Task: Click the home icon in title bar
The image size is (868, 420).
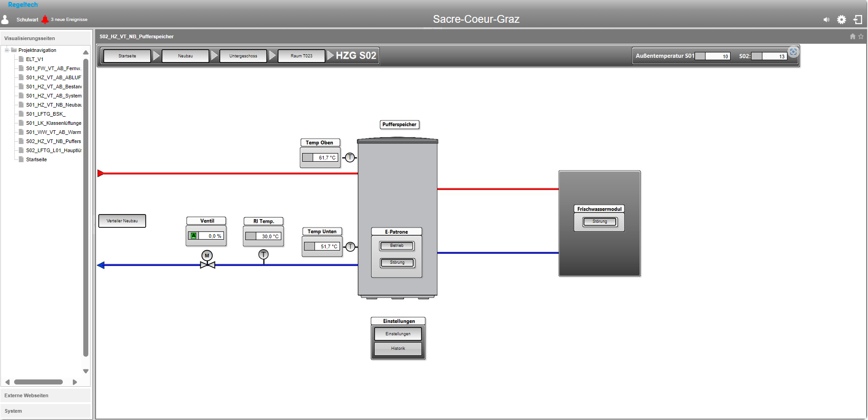Action: [x=853, y=36]
